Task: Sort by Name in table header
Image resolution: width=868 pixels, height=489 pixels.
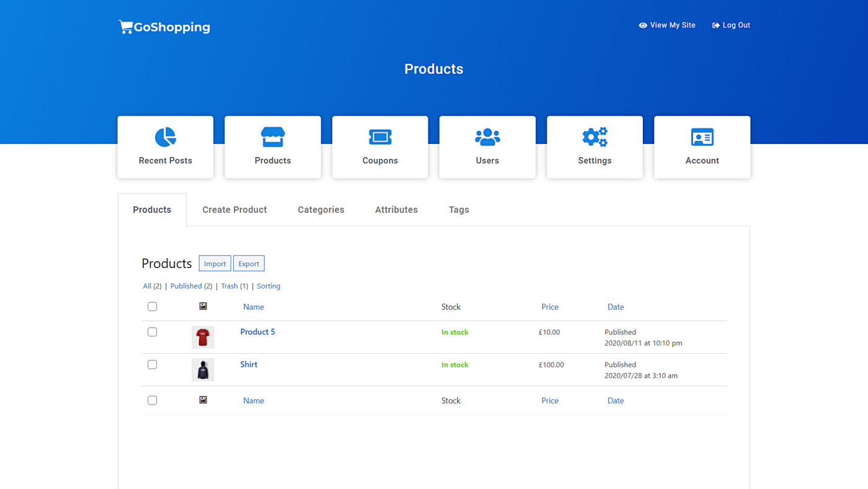Action: (x=254, y=307)
